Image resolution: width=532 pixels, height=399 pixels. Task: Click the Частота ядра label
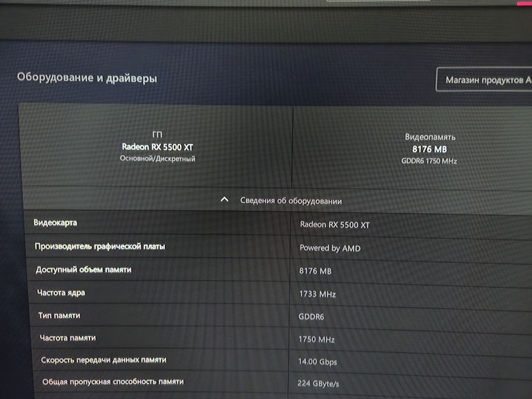click(x=61, y=293)
